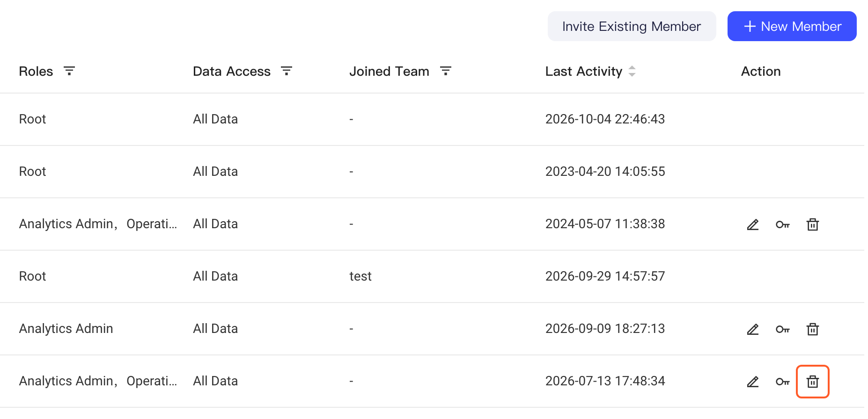Click Roles cell in 2026-07-13 row

[98, 381]
